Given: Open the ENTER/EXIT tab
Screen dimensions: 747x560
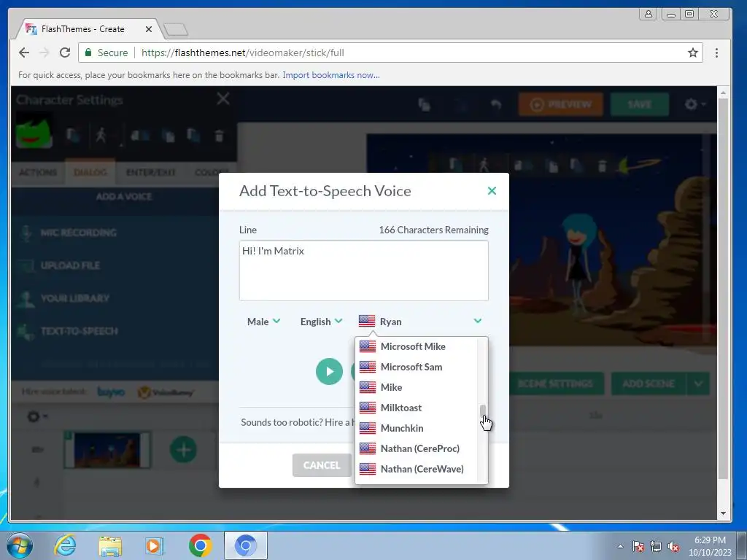Looking at the screenshot, I should point(150,172).
